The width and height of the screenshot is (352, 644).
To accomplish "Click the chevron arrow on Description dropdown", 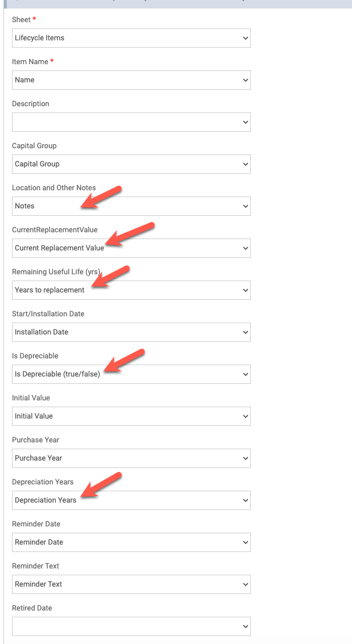I will (245, 122).
